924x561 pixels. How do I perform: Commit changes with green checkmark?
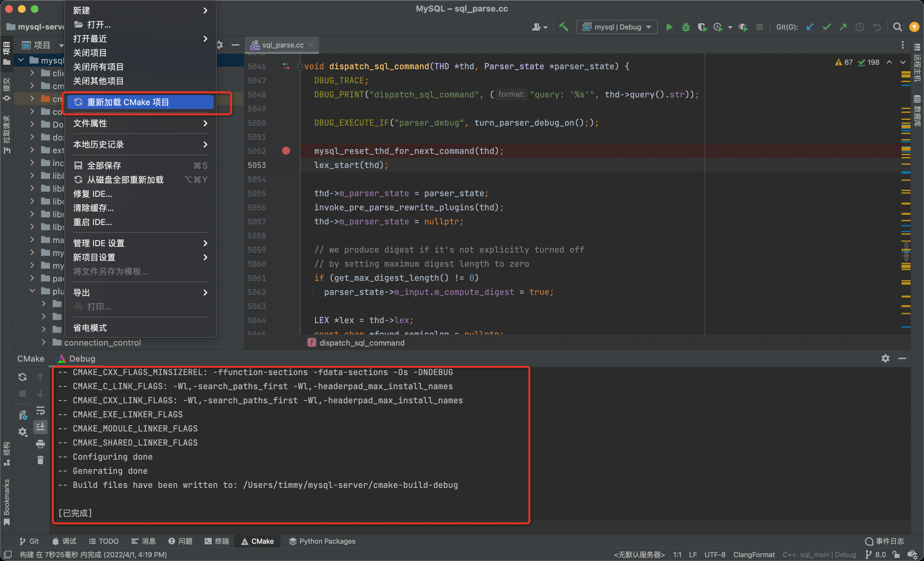[x=826, y=27]
